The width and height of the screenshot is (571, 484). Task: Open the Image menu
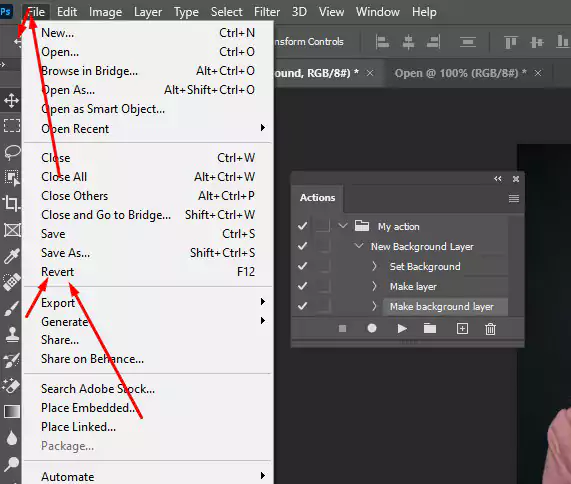coord(105,12)
